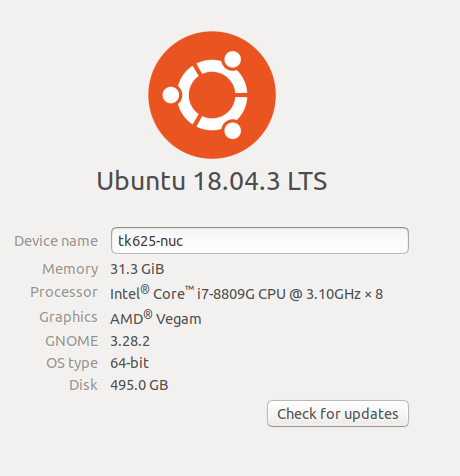Click the Device name text field

coord(260,241)
